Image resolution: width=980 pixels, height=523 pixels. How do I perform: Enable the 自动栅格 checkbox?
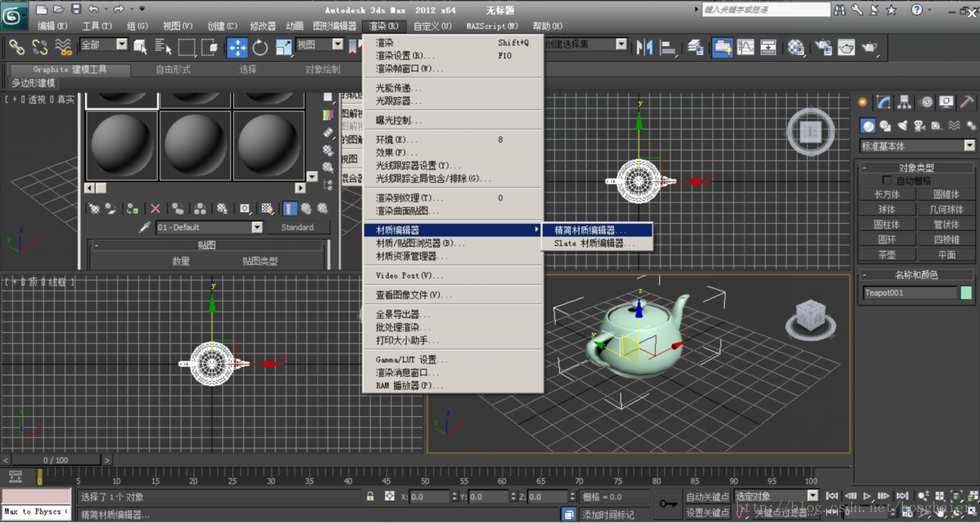coord(887,181)
